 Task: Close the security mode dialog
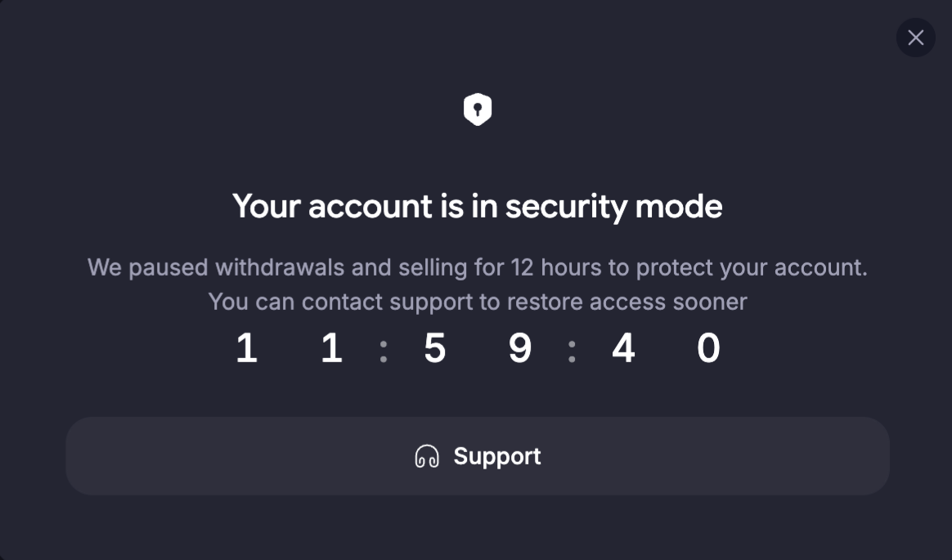(x=915, y=38)
